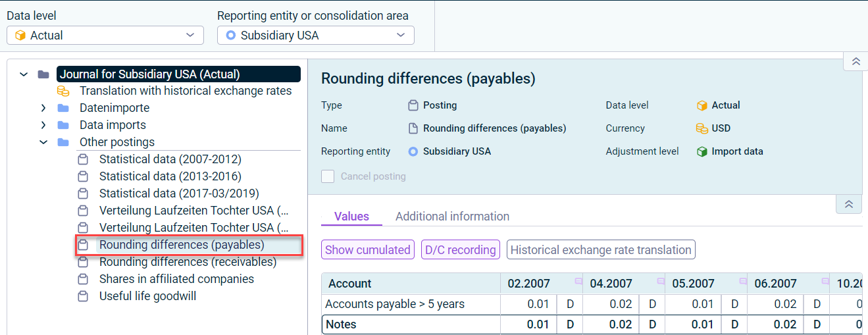Click the Data imports folder icon
The image size is (868, 335).
63,125
